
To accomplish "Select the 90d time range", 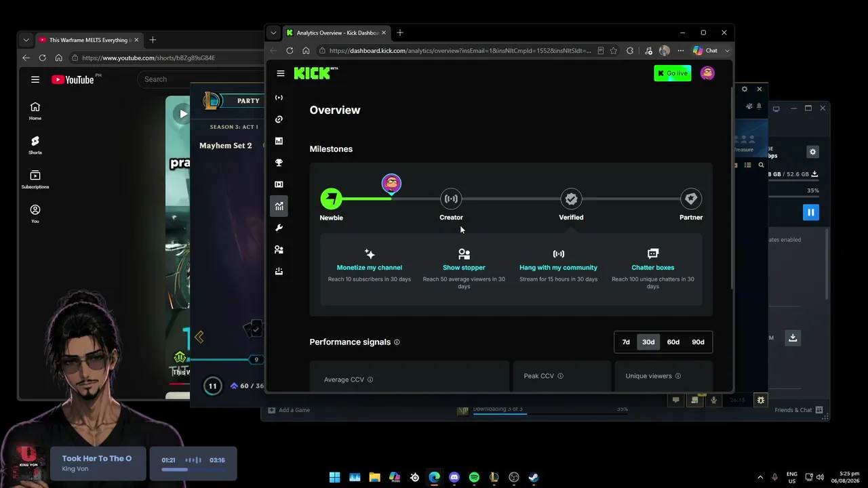I will 698,342.
